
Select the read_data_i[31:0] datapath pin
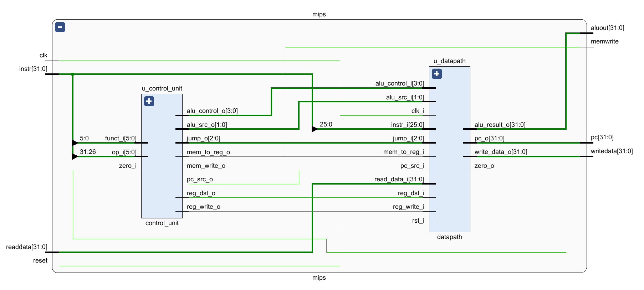point(399,179)
